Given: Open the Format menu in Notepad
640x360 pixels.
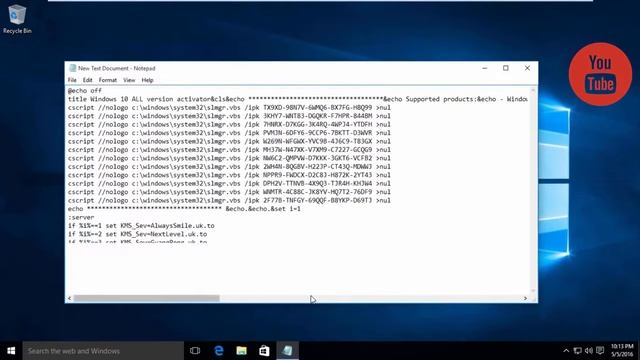Looking at the screenshot, I should [108, 80].
